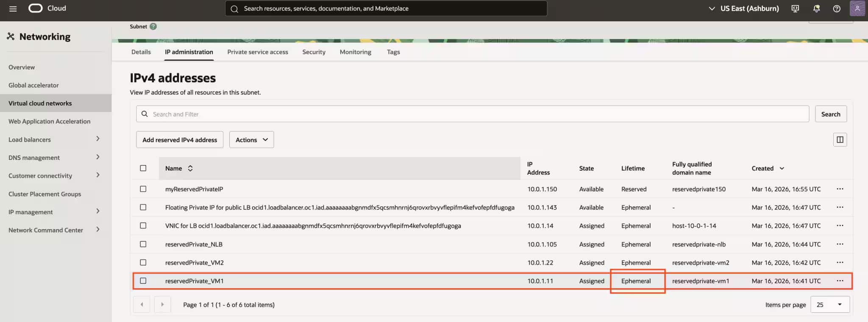Open the hamburger navigation menu
The image size is (868, 322).
(x=13, y=8)
